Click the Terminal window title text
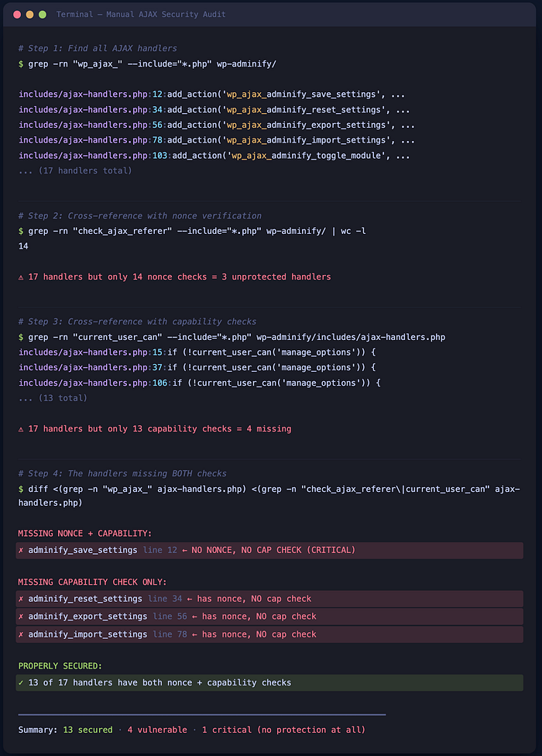This screenshot has width=542, height=756. tap(141, 15)
